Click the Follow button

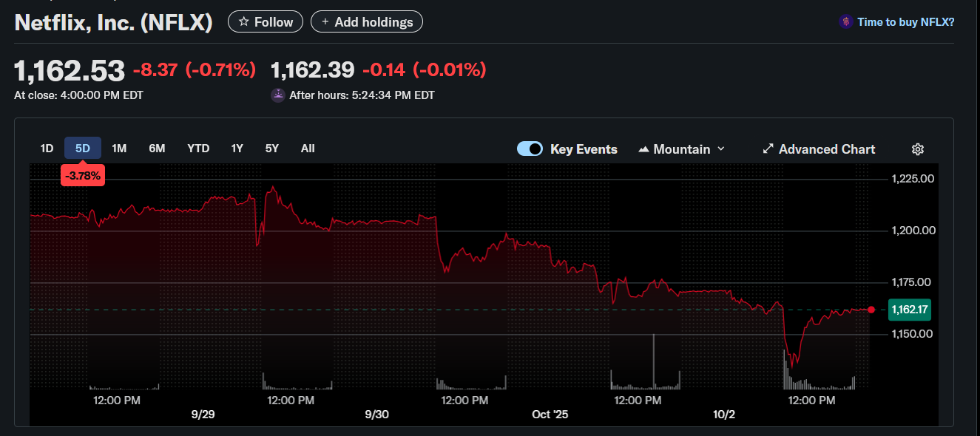click(x=266, y=22)
